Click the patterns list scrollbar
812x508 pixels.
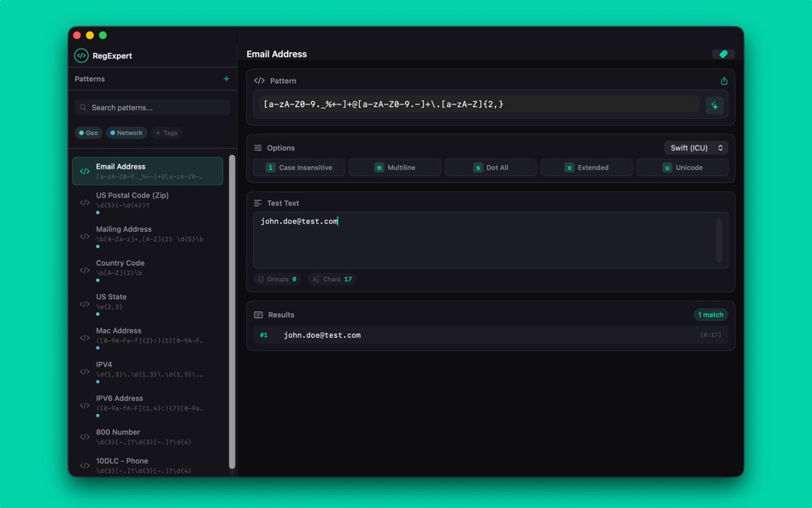coord(232,311)
